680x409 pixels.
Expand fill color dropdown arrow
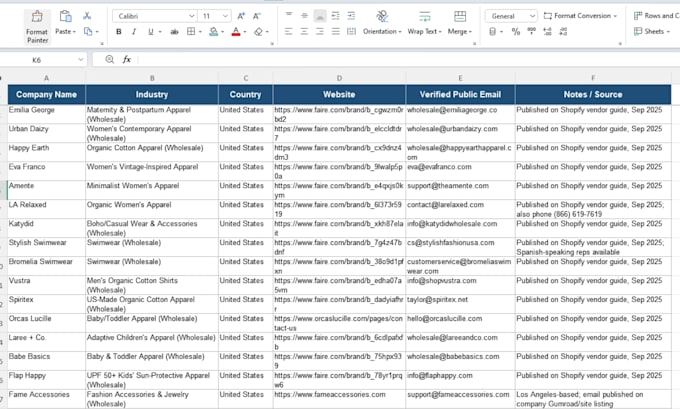(x=222, y=32)
